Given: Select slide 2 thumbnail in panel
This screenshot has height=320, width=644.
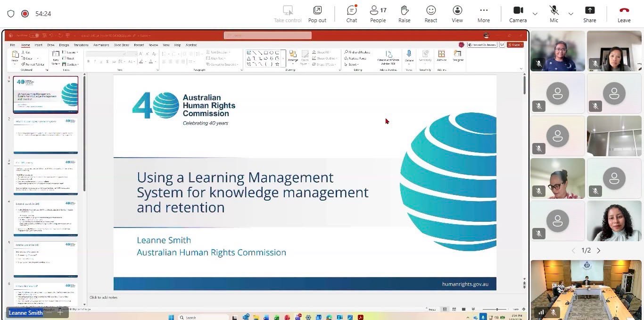Looking at the screenshot, I should (x=45, y=136).
